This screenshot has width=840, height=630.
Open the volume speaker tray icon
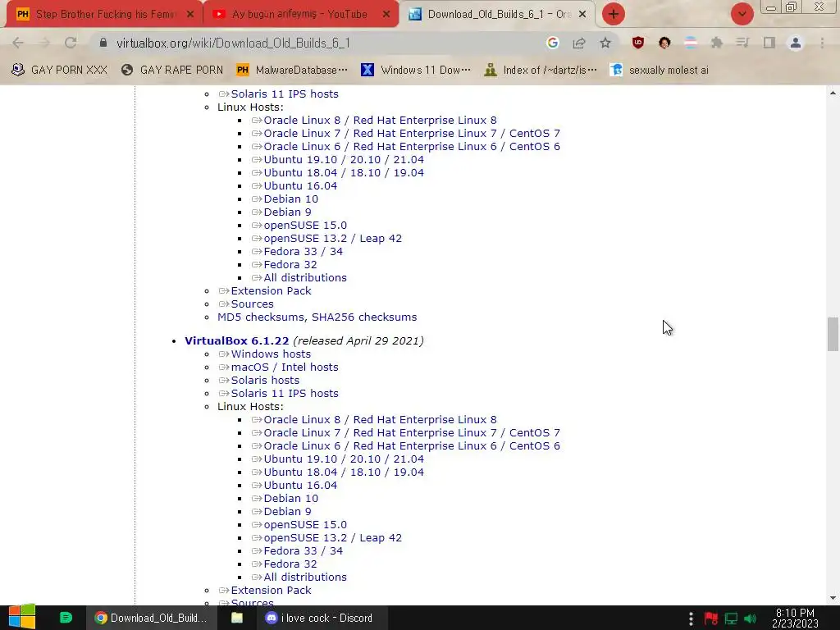[x=750, y=619]
